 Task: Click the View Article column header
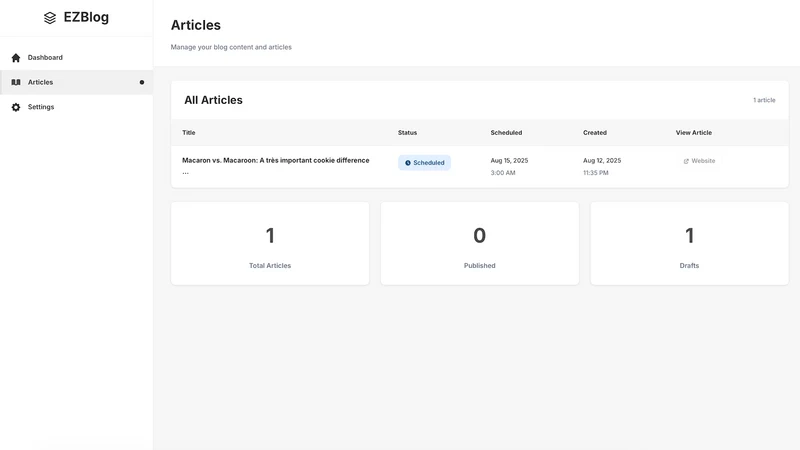click(x=694, y=133)
